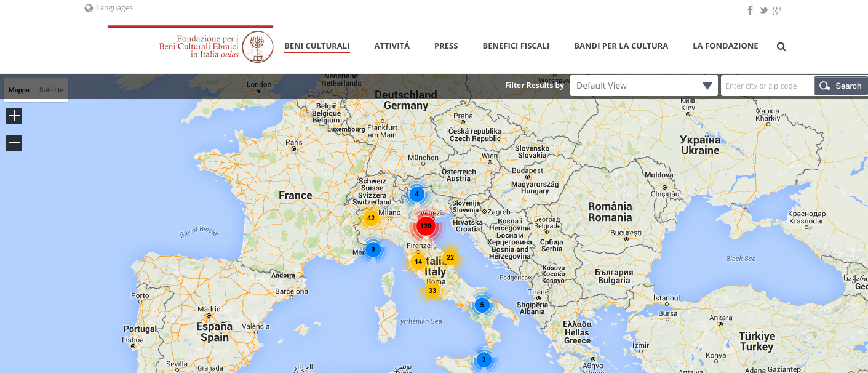868x373 pixels.
Task: Click the header search magnifier icon
Action: click(x=781, y=46)
